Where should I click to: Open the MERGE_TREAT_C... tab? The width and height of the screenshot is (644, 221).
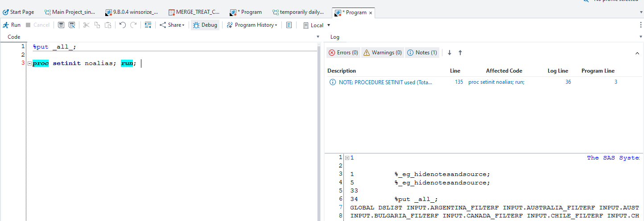pyautogui.click(x=194, y=12)
